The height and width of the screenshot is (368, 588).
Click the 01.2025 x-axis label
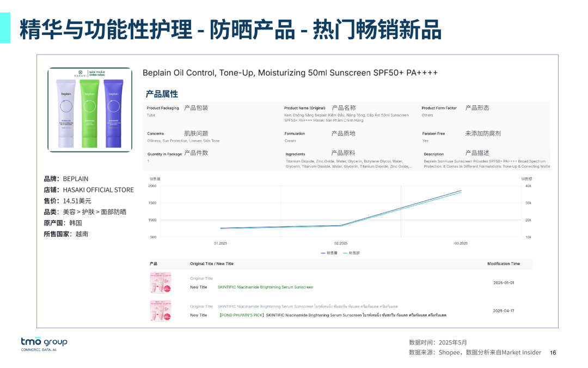[220, 243]
